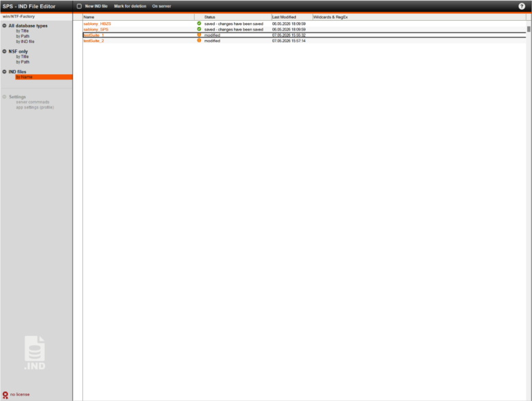Click New IND file button
This screenshot has height=401, width=532.
tap(96, 6)
